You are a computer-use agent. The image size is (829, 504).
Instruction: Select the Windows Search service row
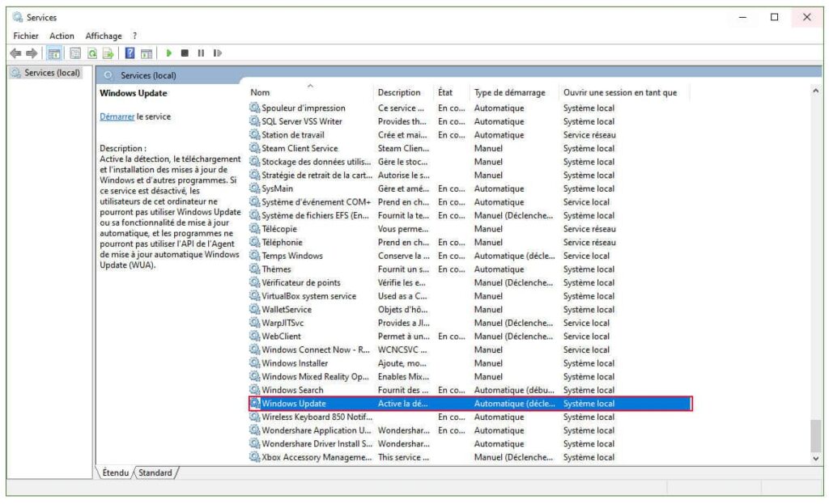[292, 390]
